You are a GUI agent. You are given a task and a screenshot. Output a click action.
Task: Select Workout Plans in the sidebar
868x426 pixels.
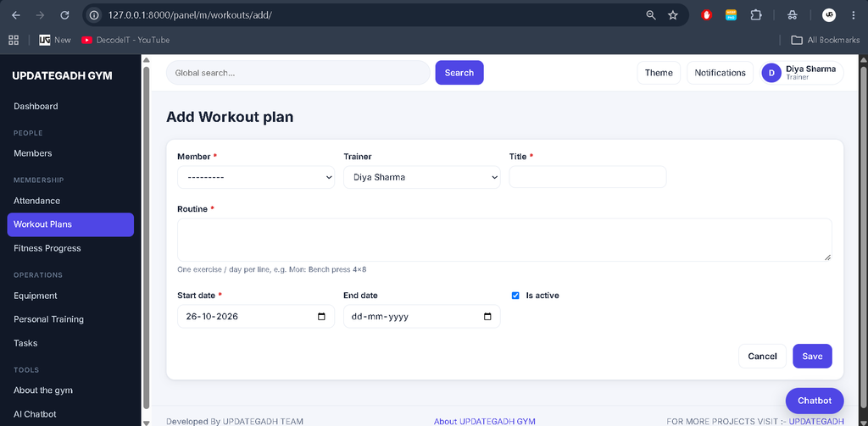coord(70,224)
